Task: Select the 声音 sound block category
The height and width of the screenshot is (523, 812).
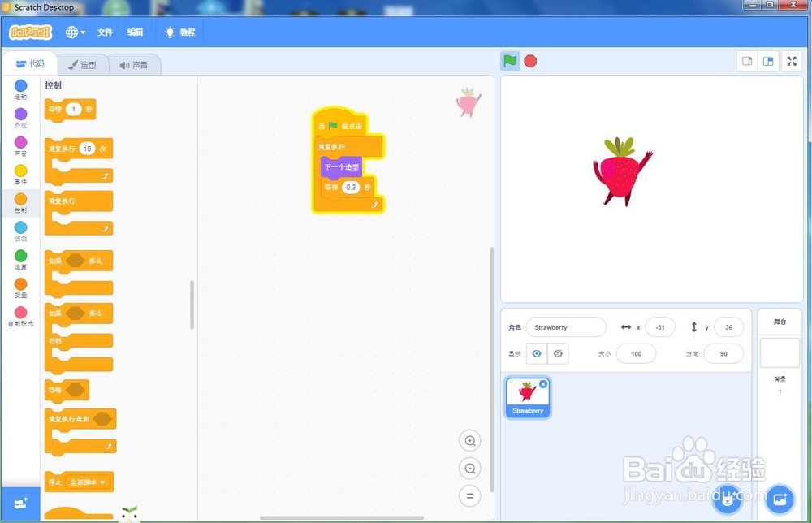Action: pos(21,146)
